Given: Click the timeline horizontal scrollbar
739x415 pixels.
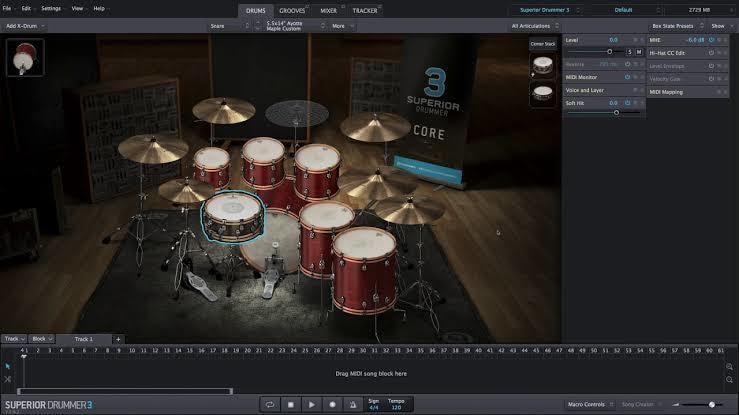Looking at the screenshot, I should (125, 391).
